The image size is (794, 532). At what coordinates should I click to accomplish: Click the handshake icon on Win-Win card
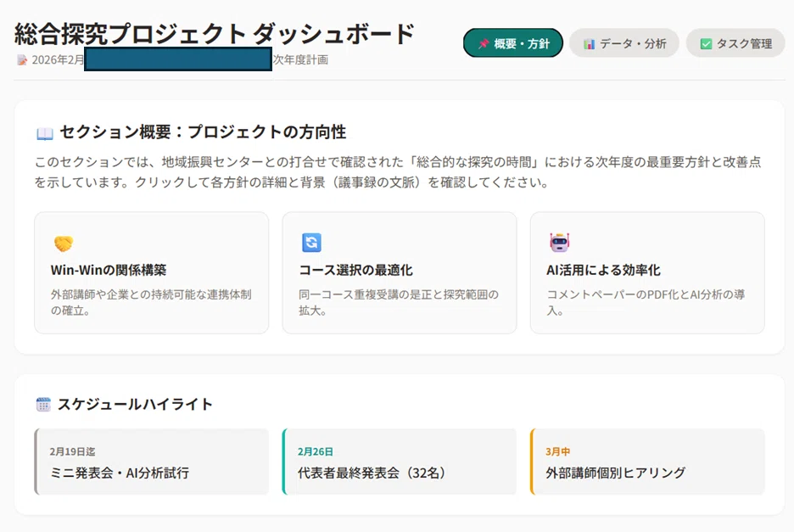tap(64, 244)
